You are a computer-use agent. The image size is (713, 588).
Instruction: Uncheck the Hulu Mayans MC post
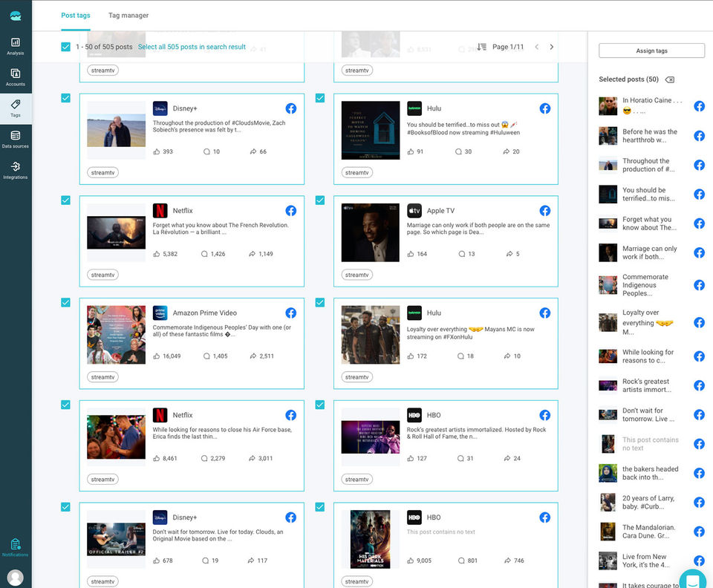pyautogui.click(x=320, y=302)
